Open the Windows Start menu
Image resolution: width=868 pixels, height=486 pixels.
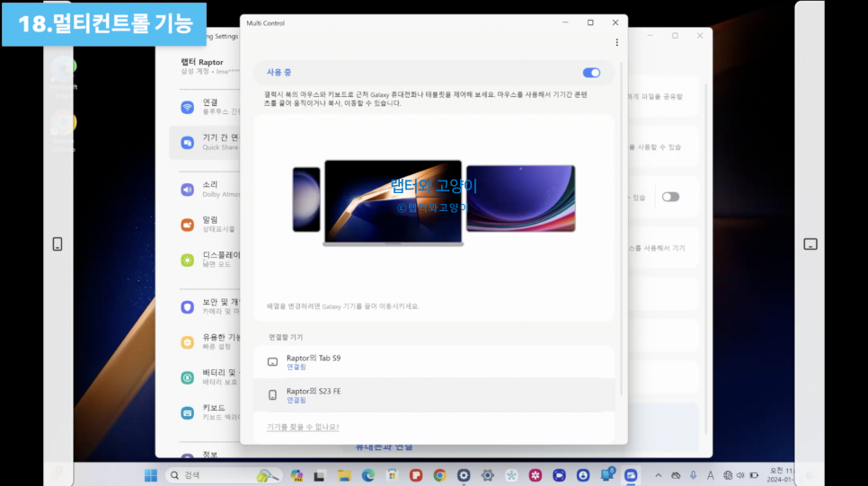[151, 475]
